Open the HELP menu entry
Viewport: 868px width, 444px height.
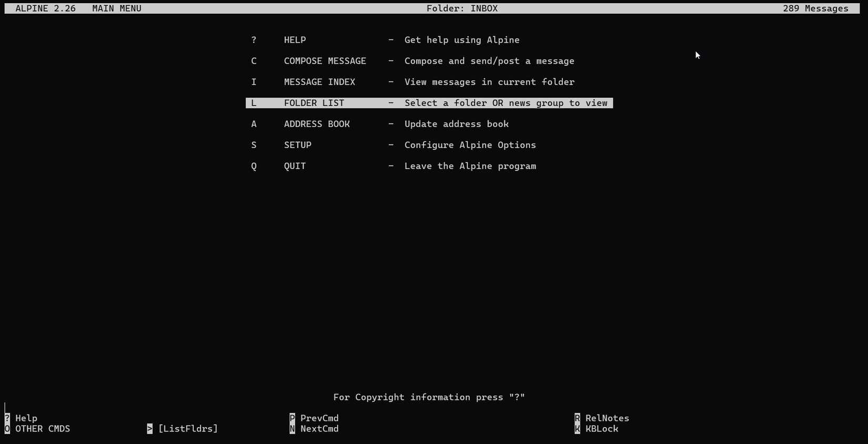click(295, 40)
